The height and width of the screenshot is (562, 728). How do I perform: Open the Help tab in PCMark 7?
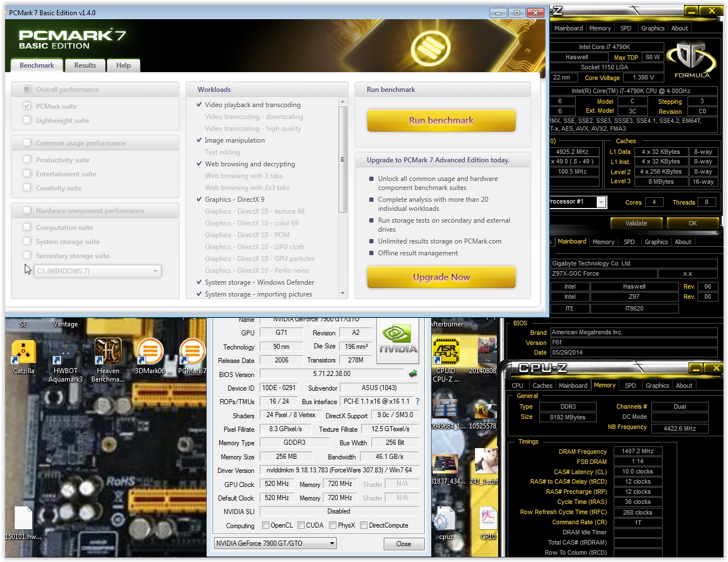click(x=123, y=65)
